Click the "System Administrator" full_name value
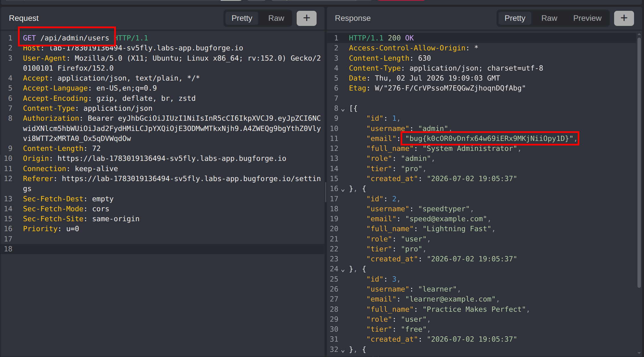644x357 pixels. (x=470, y=148)
